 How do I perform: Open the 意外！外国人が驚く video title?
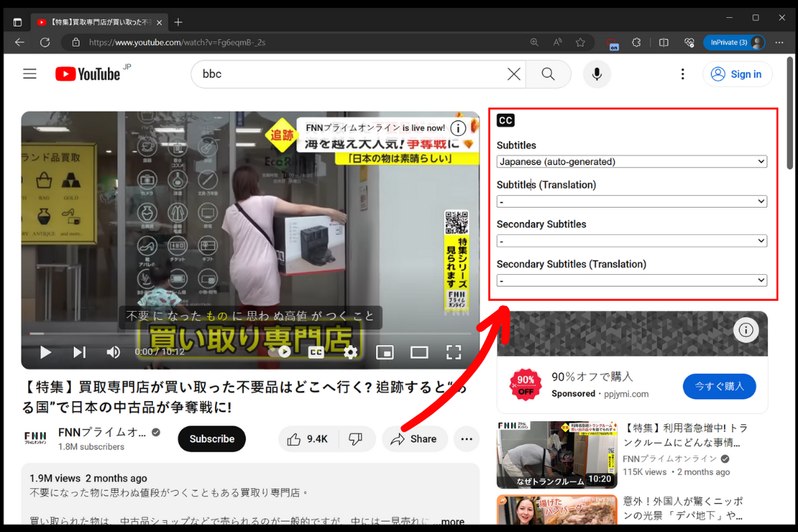click(683, 508)
